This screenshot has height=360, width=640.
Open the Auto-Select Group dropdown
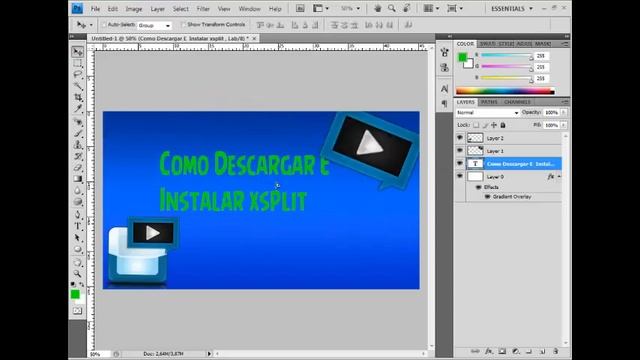click(x=154, y=25)
